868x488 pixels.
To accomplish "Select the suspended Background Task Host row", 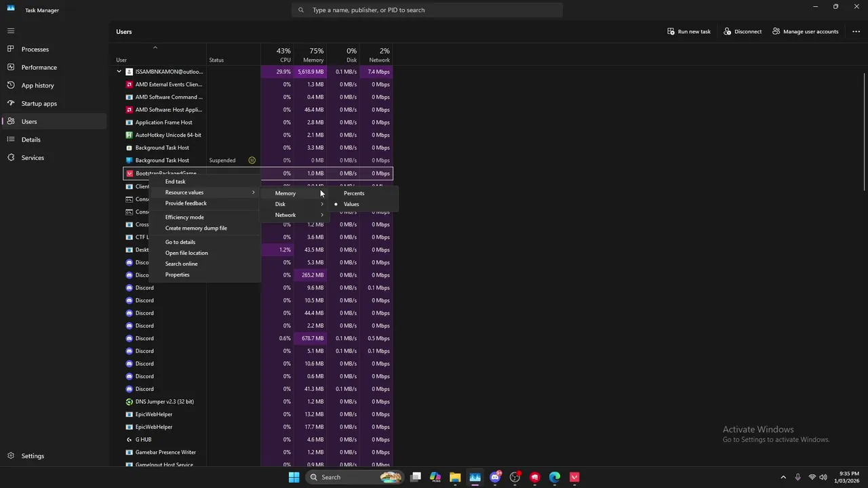I will pyautogui.click(x=258, y=160).
